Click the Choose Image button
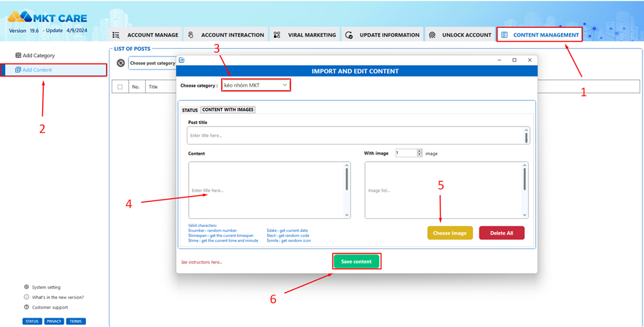 450,233
